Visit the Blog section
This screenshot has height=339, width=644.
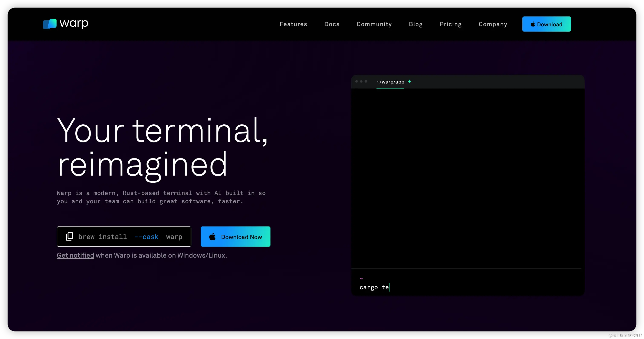tap(416, 24)
